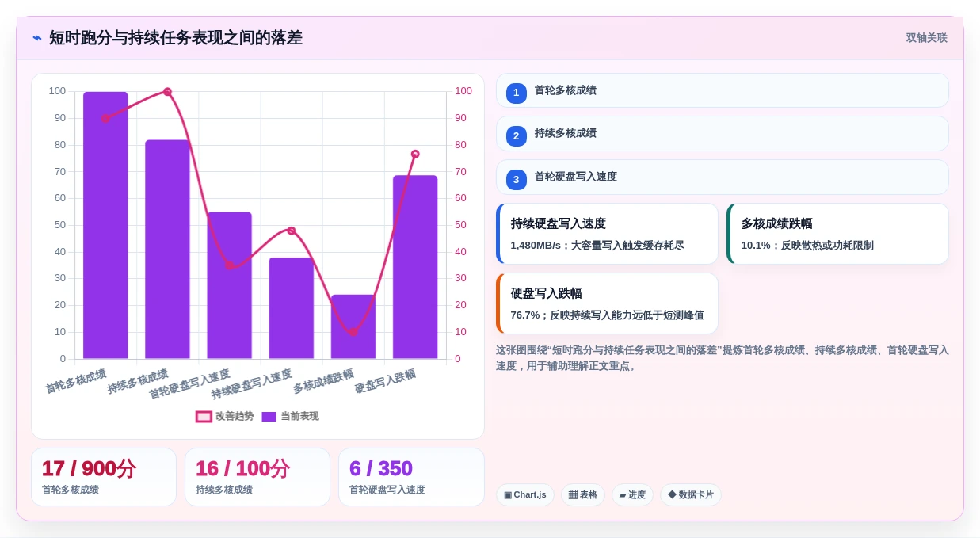Click the x-axis label 硬盘写入跌幅

point(385,382)
